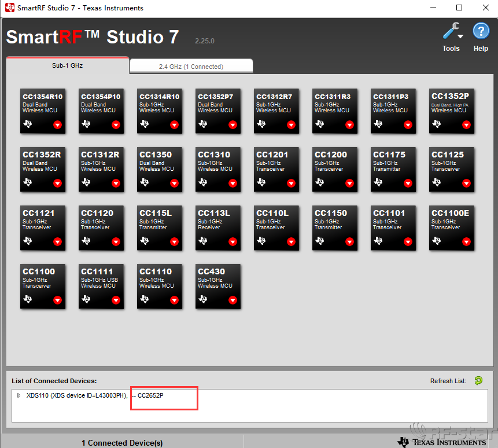Viewport: 498px width, 448px height.
Task: Click TI logo on CC1101 tile
Action: point(378,241)
